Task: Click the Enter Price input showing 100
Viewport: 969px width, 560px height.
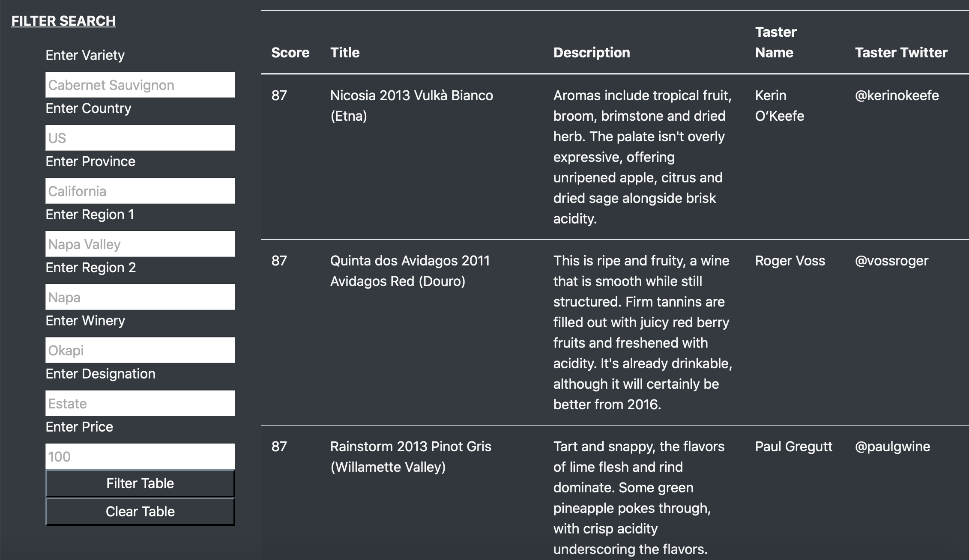Action: point(140,456)
